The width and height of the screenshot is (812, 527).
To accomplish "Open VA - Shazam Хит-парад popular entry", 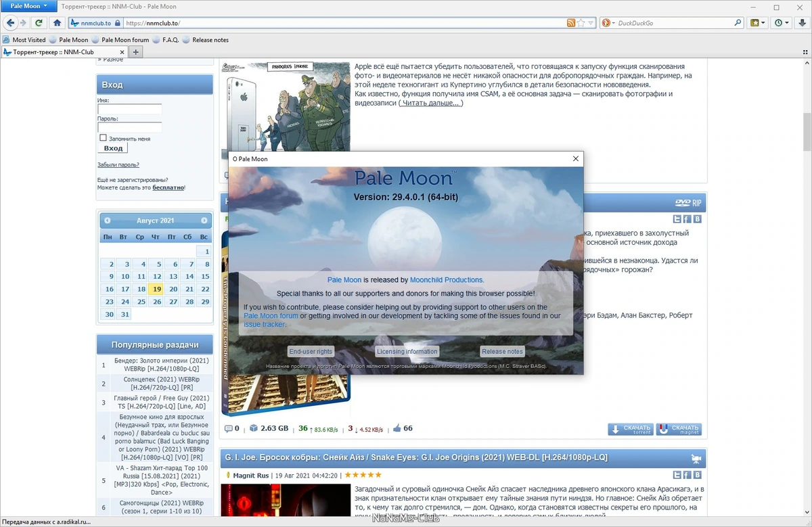I will click(x=162, y=480).
